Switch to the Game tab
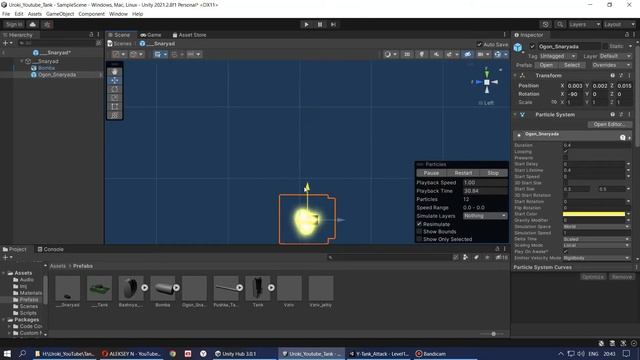The height and width of the screenshot is (360, 640). (x=151, y=35)
